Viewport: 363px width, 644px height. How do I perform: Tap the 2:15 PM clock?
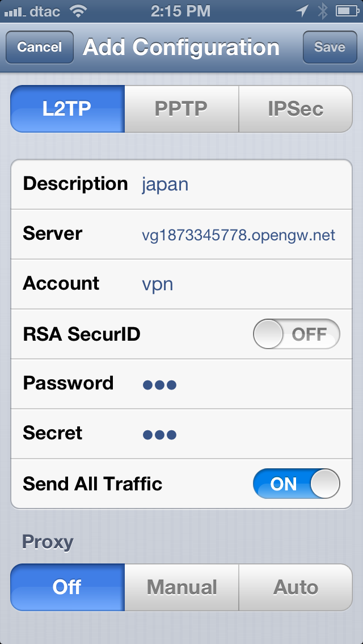pos(180,11)
